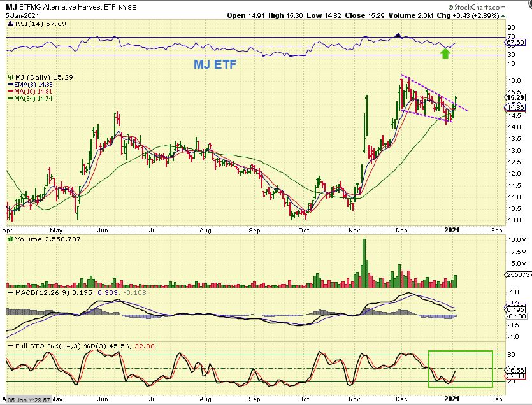Image resolution: width=532 pixels, height=405 pixels.
Task: Click the High 15.36 value
Action: (285, 16)
